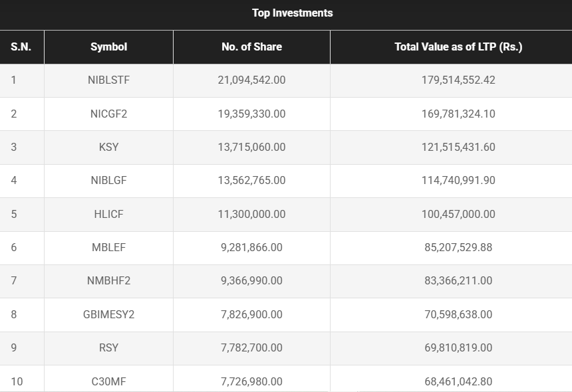
Task: Click Total Value as of LTP header
Action: (458, 47)
